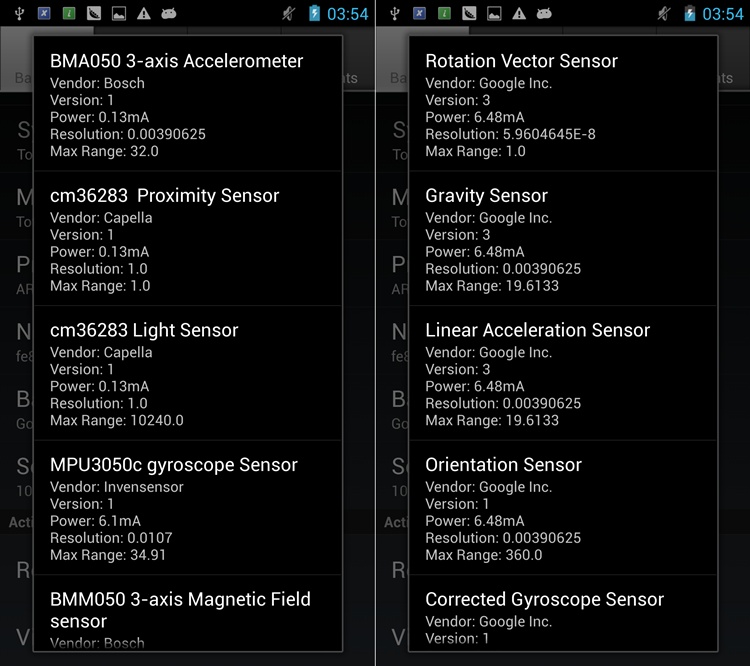Tap missed call icon in right screen status bar
Viewport: 750px width, 666px height.
coord(469,13)
